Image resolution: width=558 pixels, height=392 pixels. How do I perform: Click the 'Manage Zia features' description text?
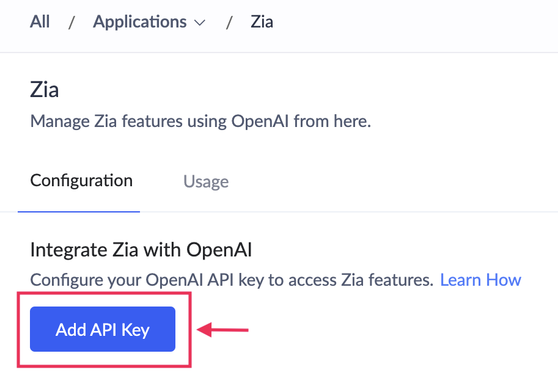point(200,121)
